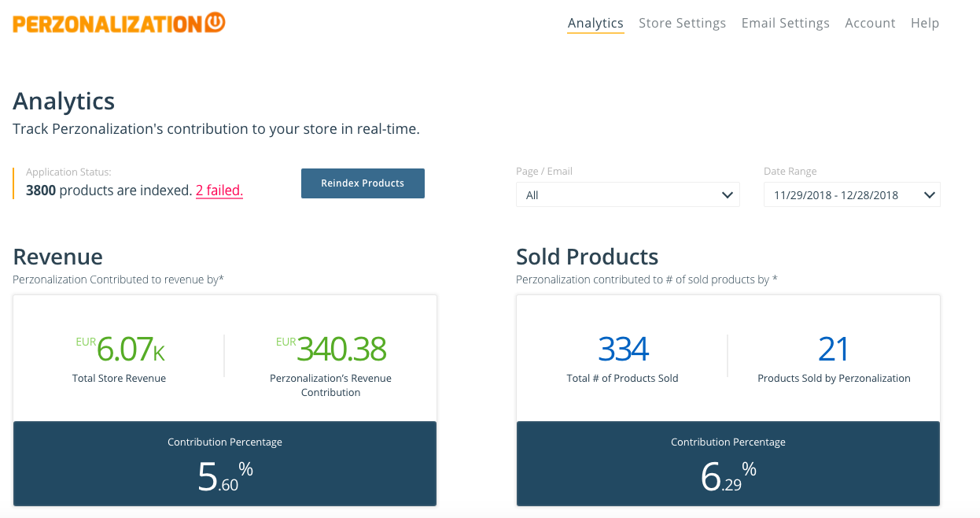This screenshot has width=980, height=518.
Task: Click the 21 products sold by Perzonalization
Action: point(834,349)
